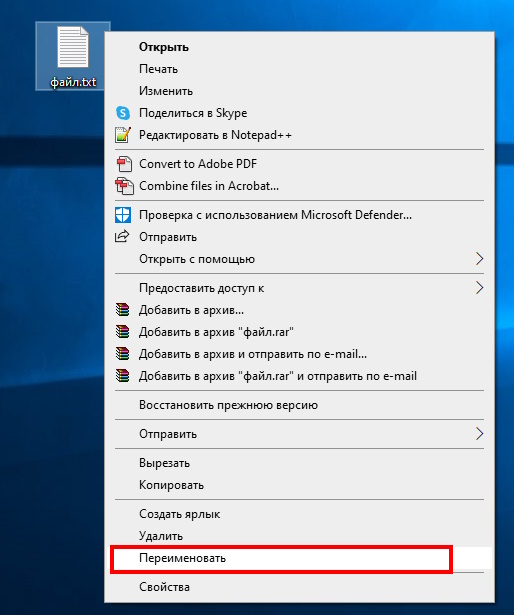
Task: Click WinRAR icon for "файл.rar" и отправить по e-mail
Action: (122, 375)
